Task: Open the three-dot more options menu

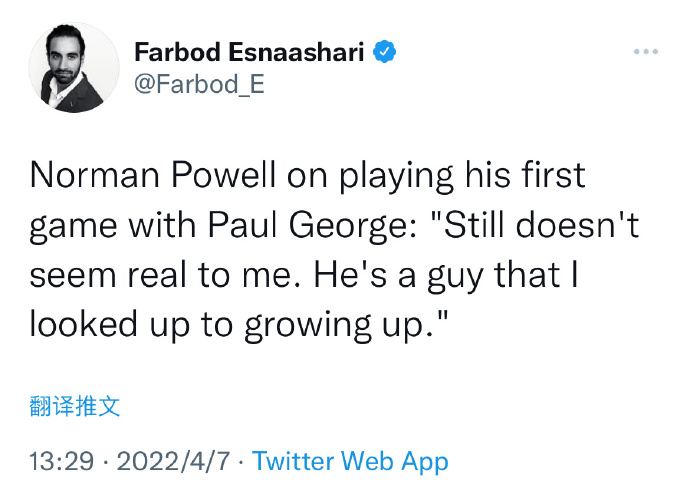Action: [x=646, y=52]
